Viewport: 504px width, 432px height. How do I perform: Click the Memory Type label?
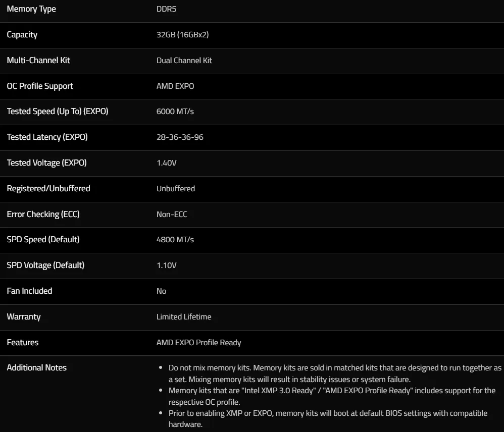[x=31, y=9]
